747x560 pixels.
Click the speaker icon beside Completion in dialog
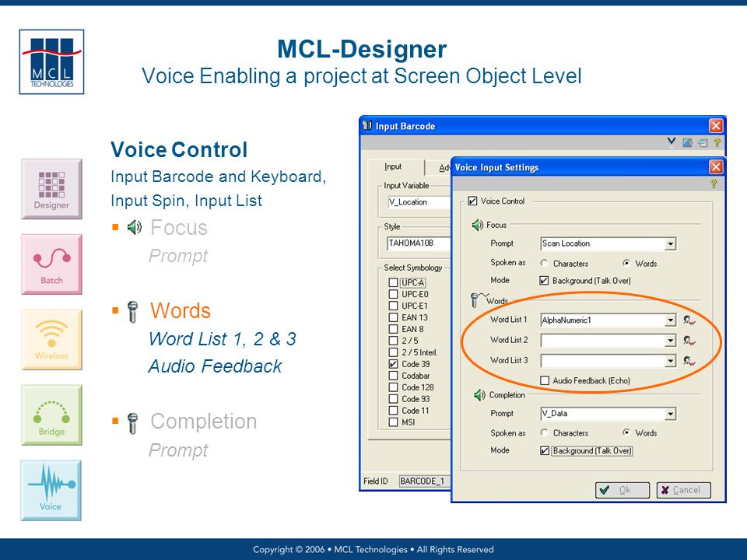pos(479,395)
